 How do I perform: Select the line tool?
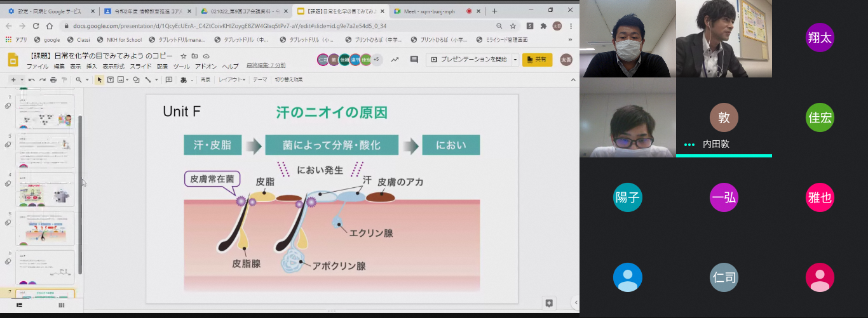147,80
